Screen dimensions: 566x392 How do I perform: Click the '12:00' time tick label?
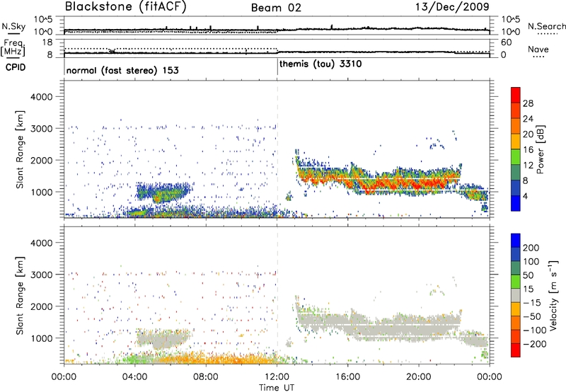pos(277,377)
